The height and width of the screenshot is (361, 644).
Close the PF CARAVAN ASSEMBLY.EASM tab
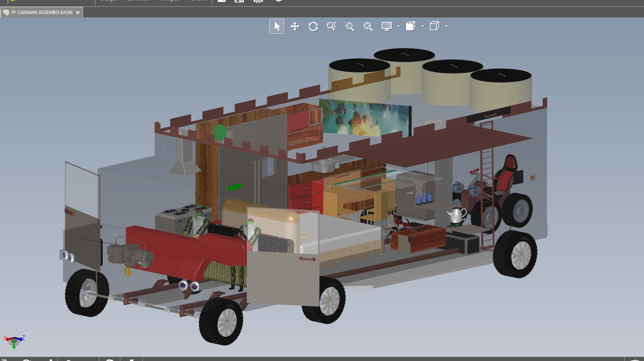pyautogui.click(x=78, y=13)
